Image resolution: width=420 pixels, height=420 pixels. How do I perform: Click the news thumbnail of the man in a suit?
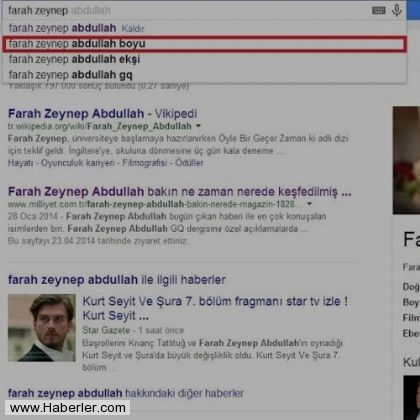42,328
